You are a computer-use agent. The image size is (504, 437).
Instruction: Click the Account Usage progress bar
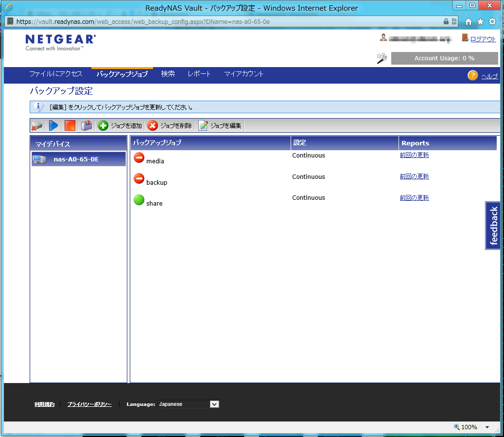(444, 58)
